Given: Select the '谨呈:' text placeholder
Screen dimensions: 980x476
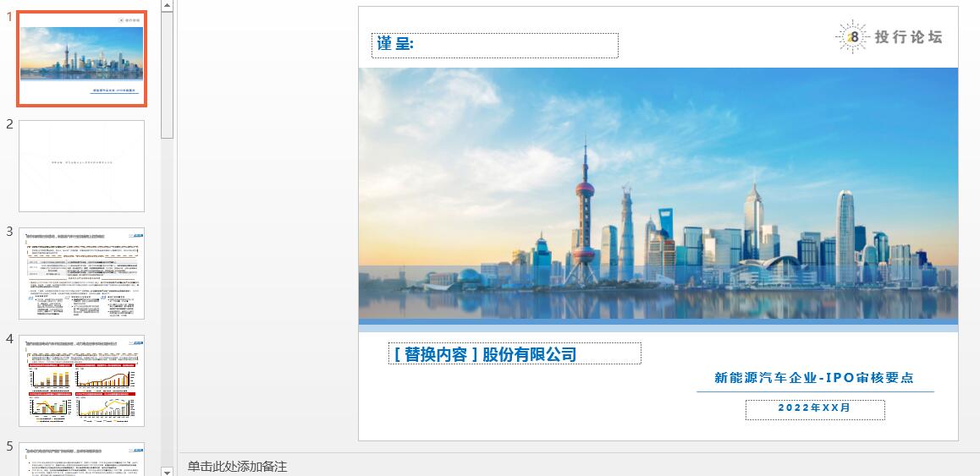Looking at the screenshot, I should click(x=494, y=46).
